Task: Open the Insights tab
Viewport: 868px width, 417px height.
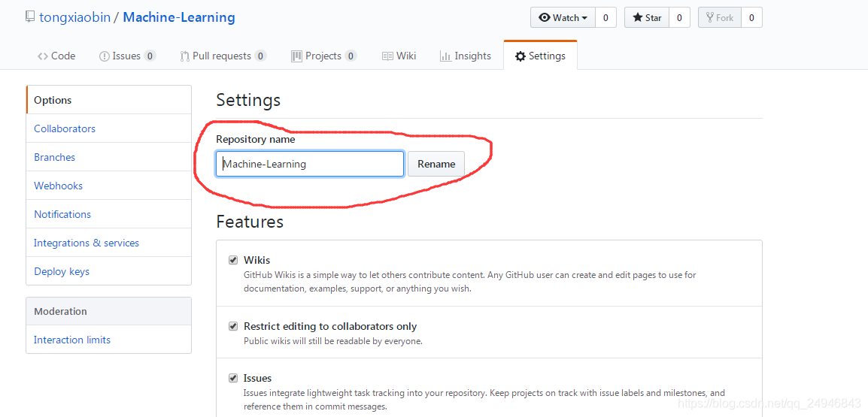Action: pyautogui.click(x=466, y=56)
